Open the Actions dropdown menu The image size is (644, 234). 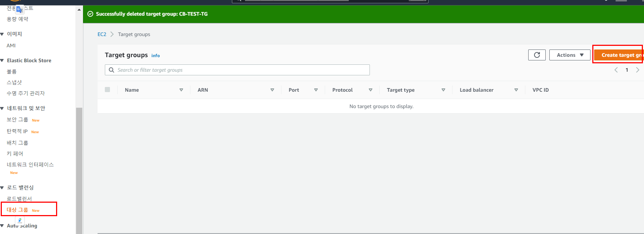(570, 55)
